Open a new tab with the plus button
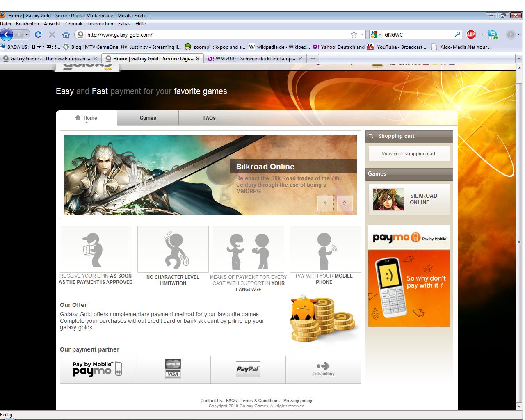Viewport: 525px width, 420px height. tap(313, 59)
